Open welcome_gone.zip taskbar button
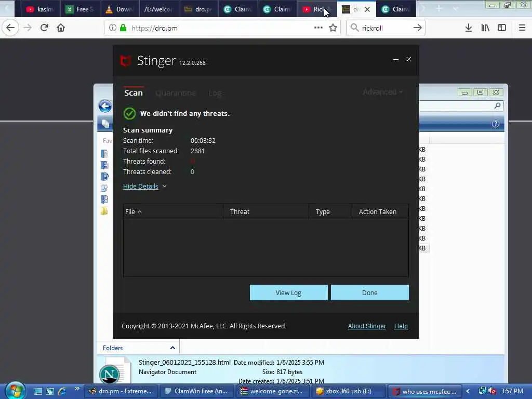The image size is (532, 399). tap(273, 391)
